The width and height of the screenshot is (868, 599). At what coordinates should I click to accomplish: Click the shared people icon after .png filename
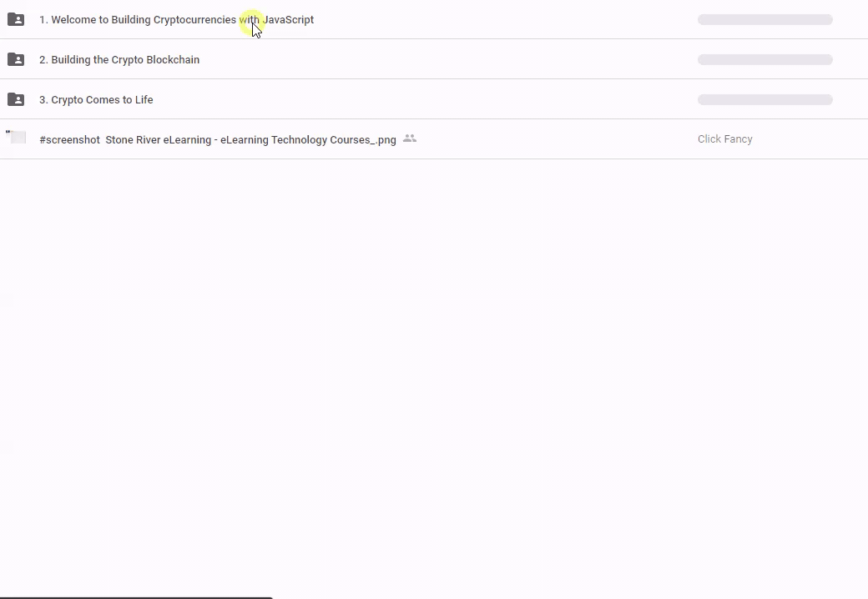[409, 138]
